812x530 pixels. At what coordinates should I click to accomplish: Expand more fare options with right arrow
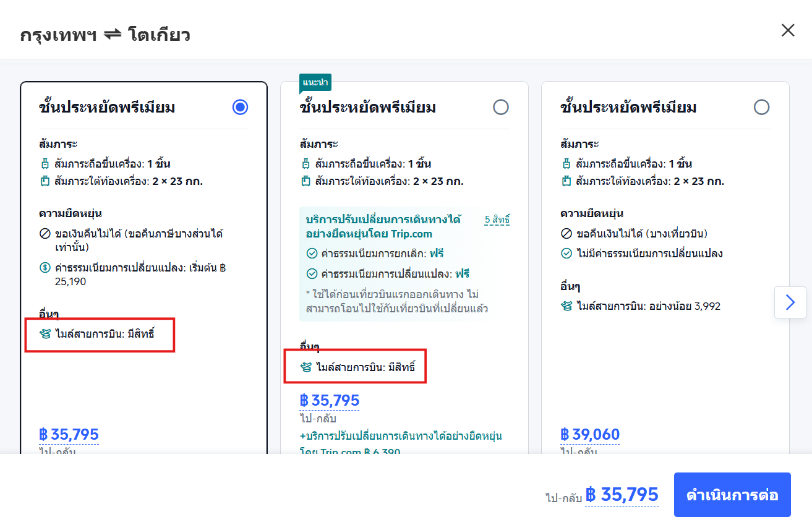pos(790,302)
